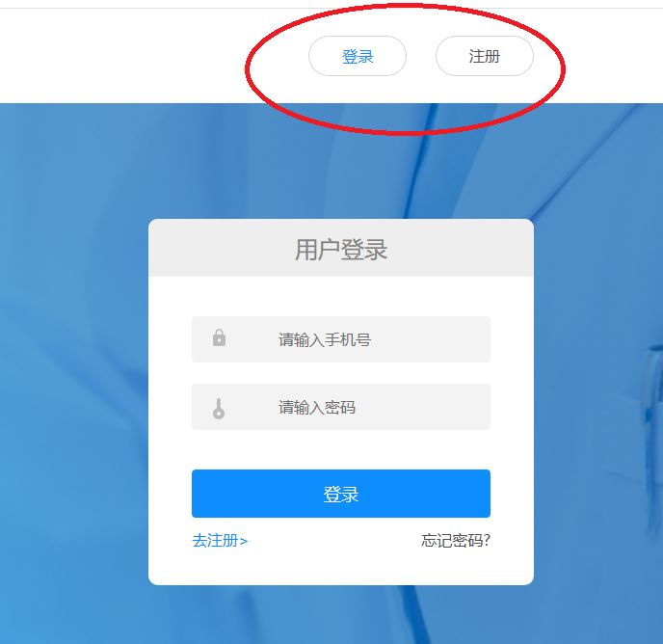This screenshot has height=644, width=663.
Task: Click the key icon in password field
Action: pyautogui.click(x=219, y=409)
